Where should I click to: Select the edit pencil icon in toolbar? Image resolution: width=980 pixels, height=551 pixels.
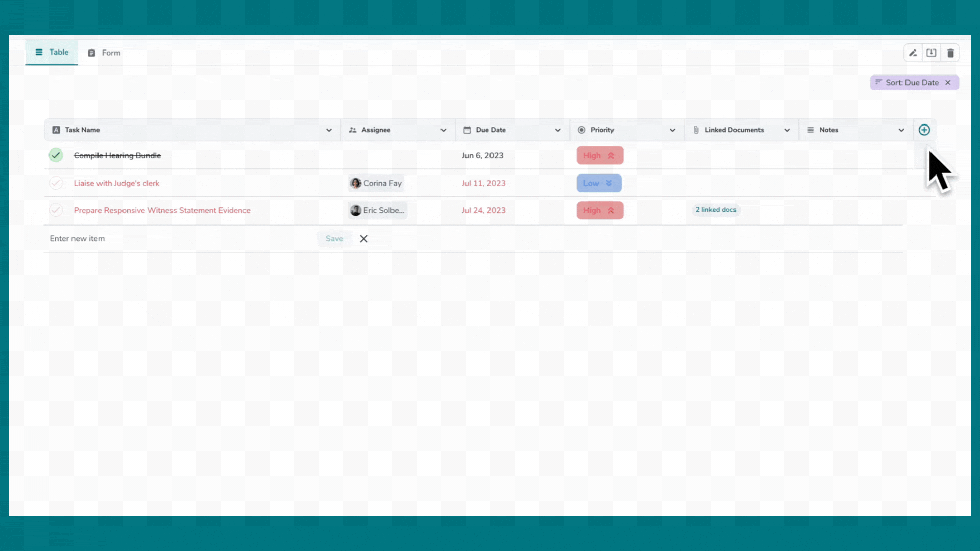click(x=913, y=53)
